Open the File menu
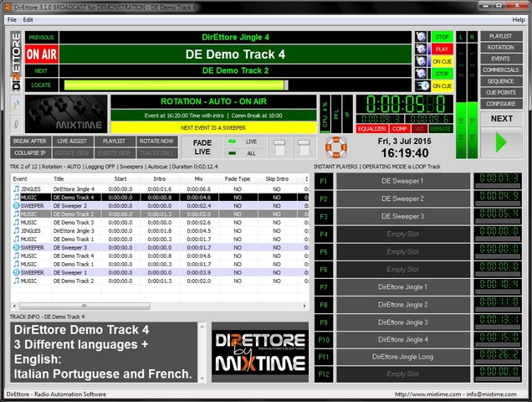Viewport: 532px width, 402px height. pos(12,20)
